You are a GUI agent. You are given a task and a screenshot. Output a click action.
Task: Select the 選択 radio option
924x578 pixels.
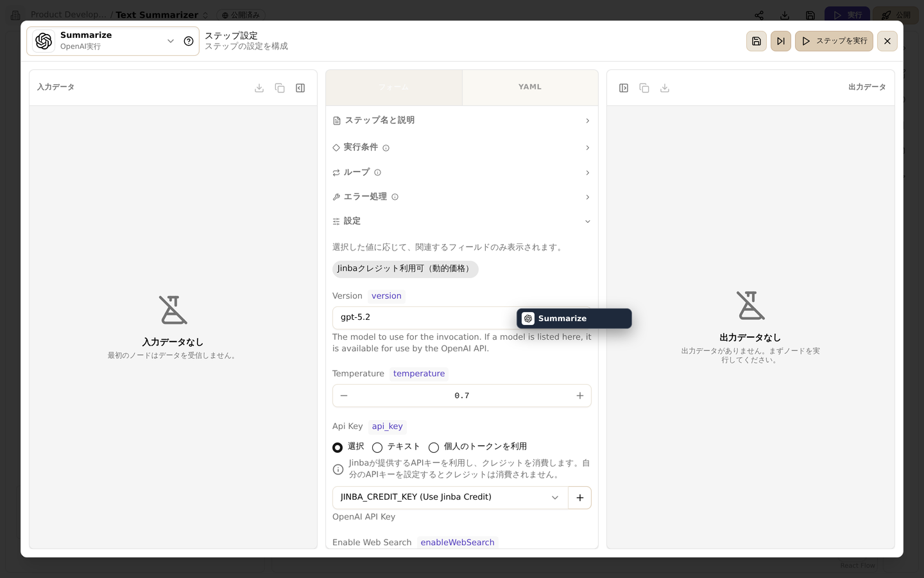click(x=338, y=448)
